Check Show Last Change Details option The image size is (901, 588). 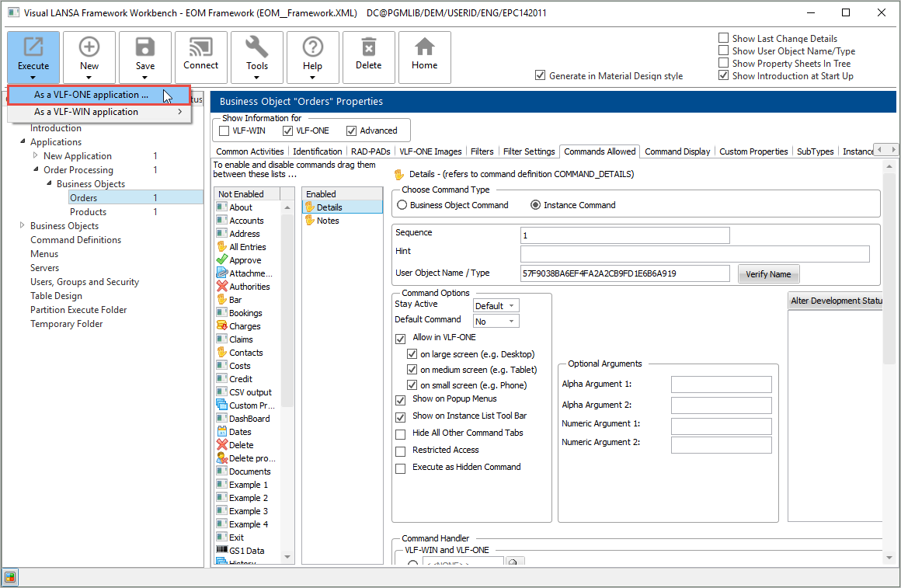[724, 38]
